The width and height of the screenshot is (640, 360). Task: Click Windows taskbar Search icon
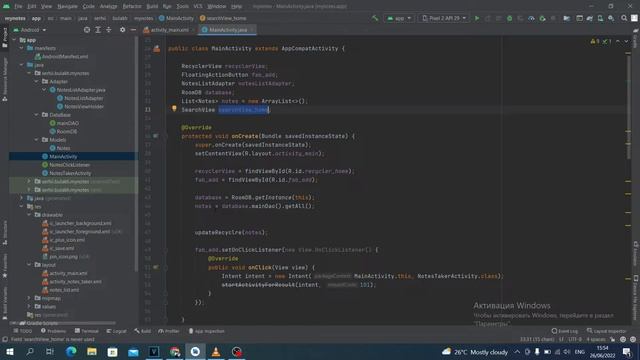pyautogui.click(x=30, y=351)
